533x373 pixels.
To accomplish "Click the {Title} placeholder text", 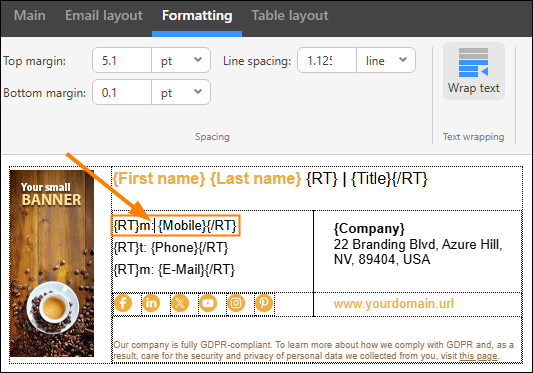I will (x=371, y=179).
